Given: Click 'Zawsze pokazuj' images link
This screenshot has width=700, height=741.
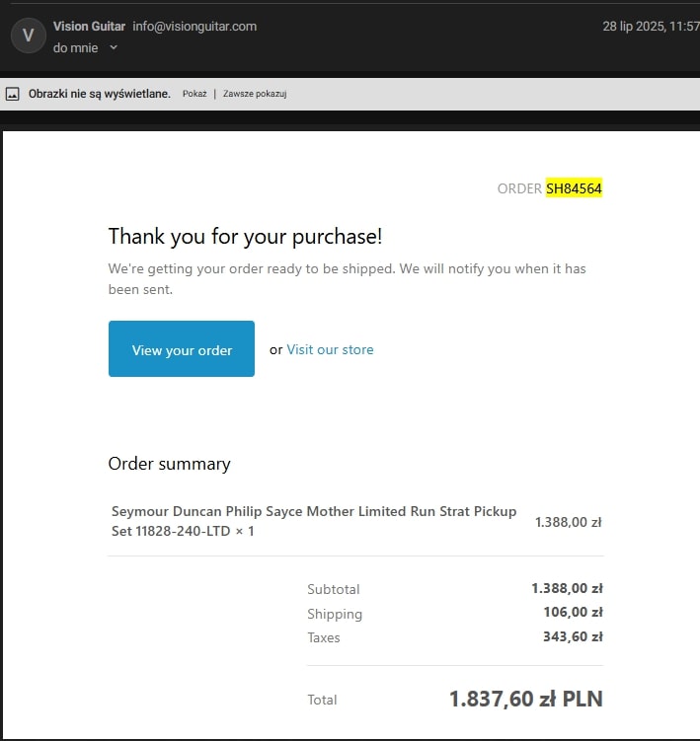Looking at the screenshot, I should tap(255, 94).
